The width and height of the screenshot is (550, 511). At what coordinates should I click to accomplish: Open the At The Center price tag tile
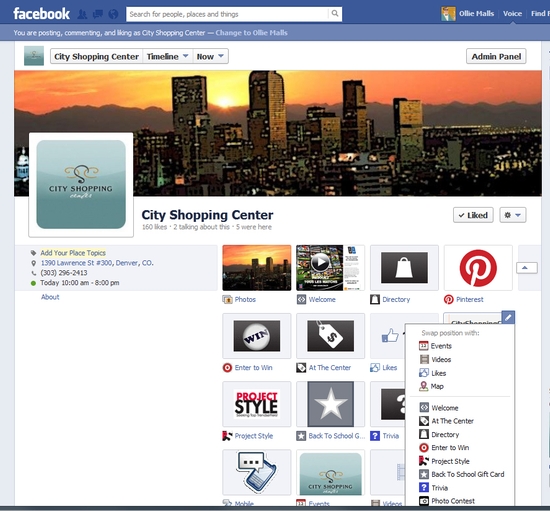point(330,336)
